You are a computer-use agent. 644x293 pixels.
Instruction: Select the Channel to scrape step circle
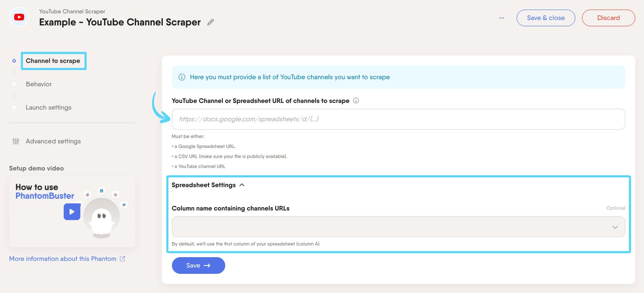pyautogui.click(x=14, y=61)
